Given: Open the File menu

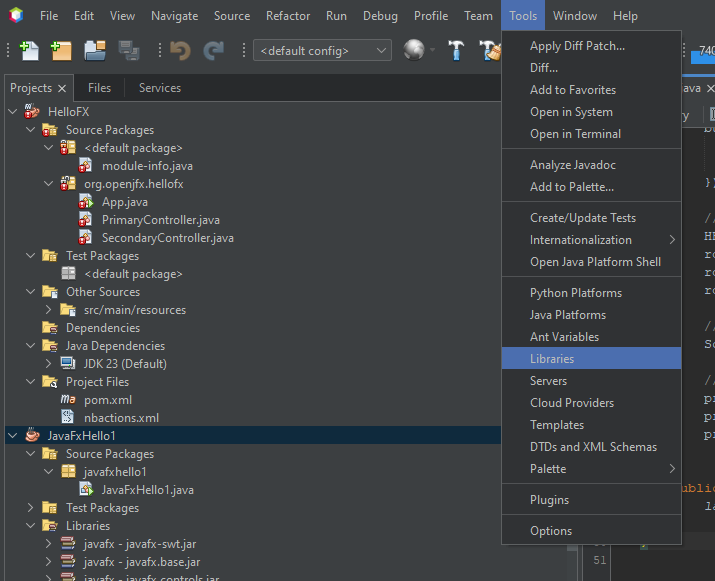Looking at the screenshot, I should pyautogui.click(x=49, y=16).
